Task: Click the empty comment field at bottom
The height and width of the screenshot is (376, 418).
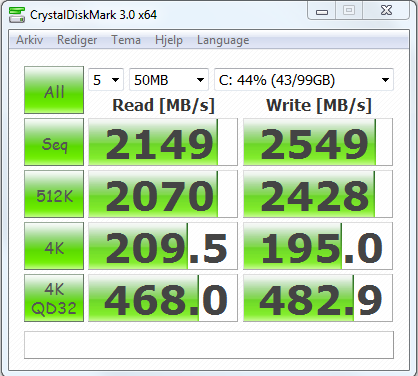Action: (209, 345)
